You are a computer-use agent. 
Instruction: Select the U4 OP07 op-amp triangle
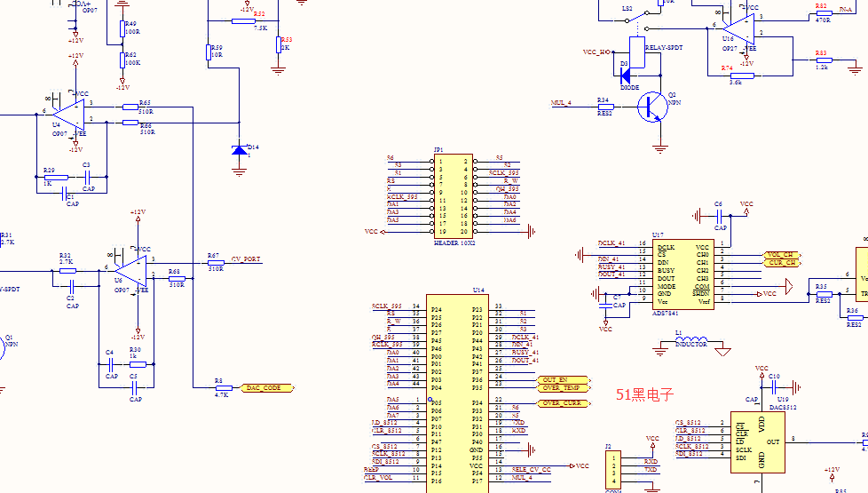pos(68,115)
